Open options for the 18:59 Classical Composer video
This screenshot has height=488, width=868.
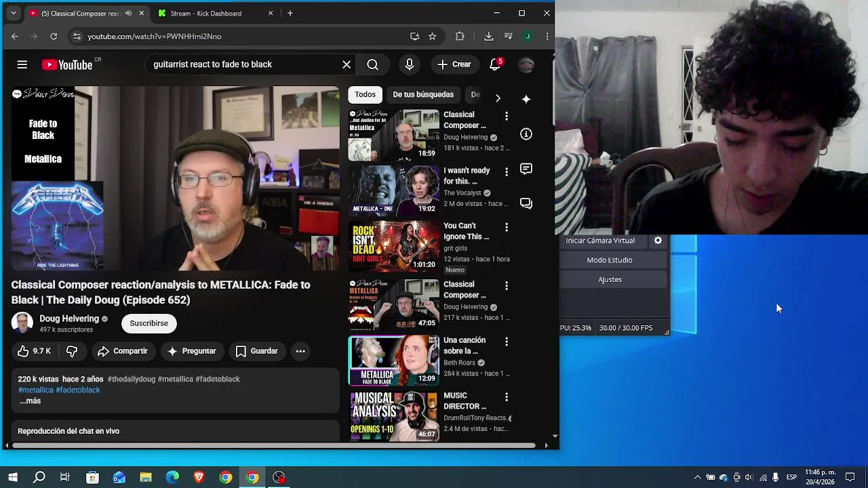[506, 117]
